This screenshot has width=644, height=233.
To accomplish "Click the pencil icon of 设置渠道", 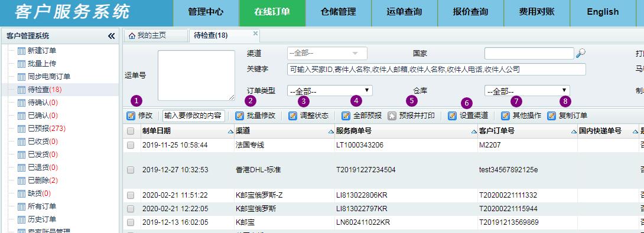I will [452, 116].
